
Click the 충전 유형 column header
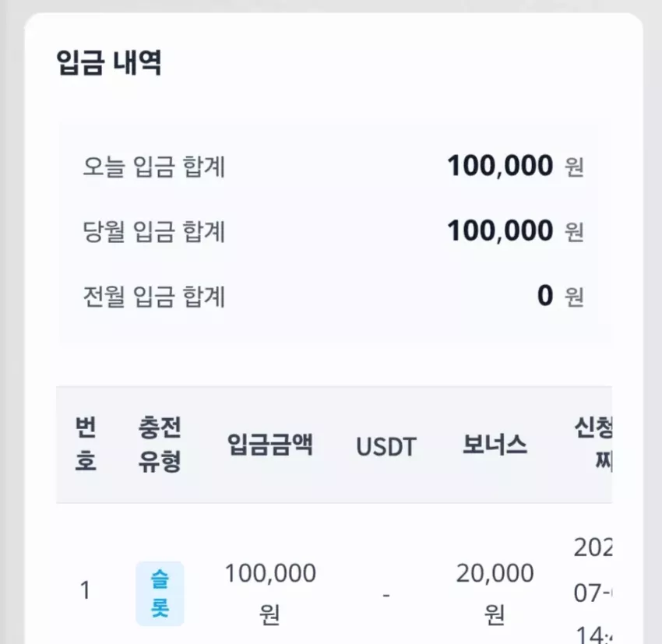160,444
